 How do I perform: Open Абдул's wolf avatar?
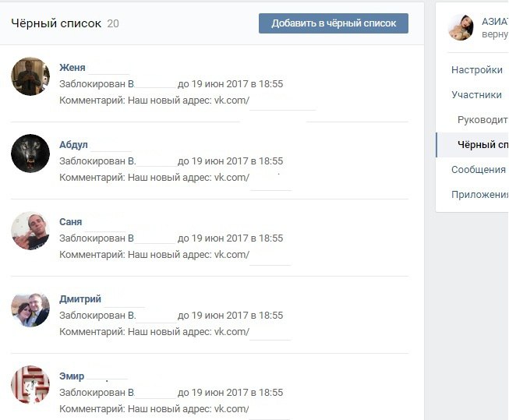tap(30, 154)
